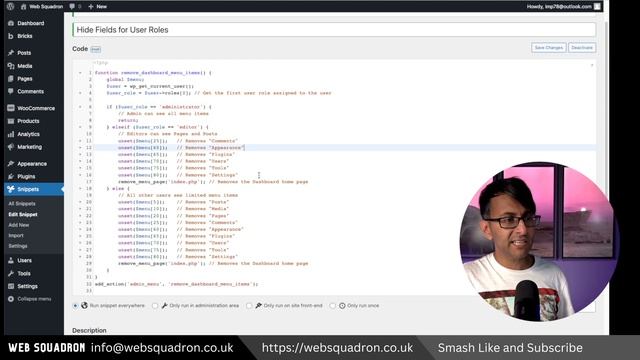Viewport: 640px width, 360px height.
Task: Open Settings under the Snippets submenu
Action: tap(18, 246)
